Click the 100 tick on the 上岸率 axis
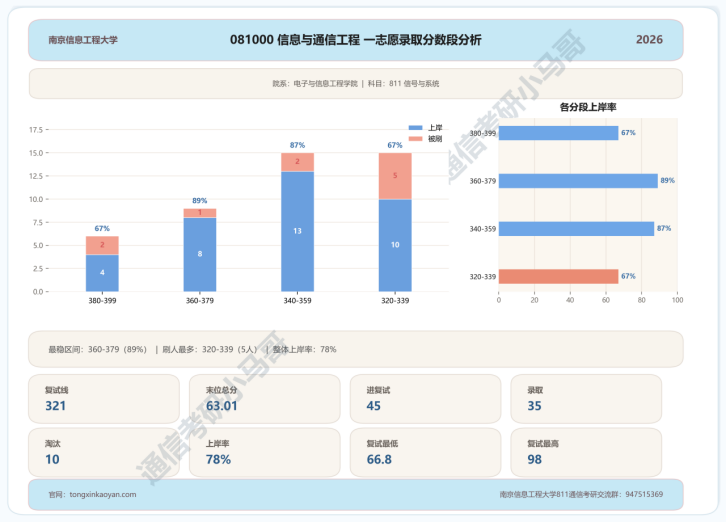 click(x=677, y=300)
